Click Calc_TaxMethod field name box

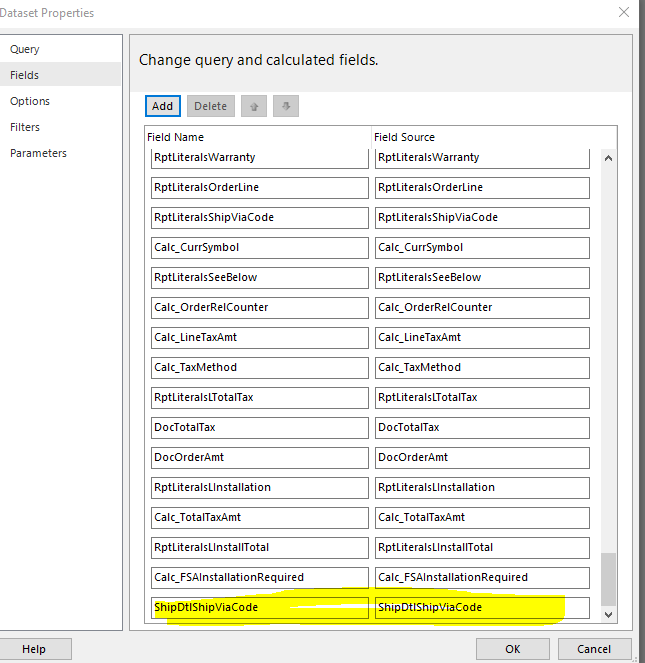pos(260,368)
